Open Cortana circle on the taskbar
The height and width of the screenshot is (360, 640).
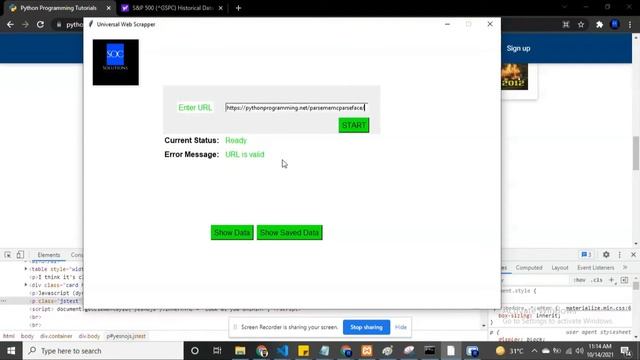pyautogui.click(x=195, y=351)
